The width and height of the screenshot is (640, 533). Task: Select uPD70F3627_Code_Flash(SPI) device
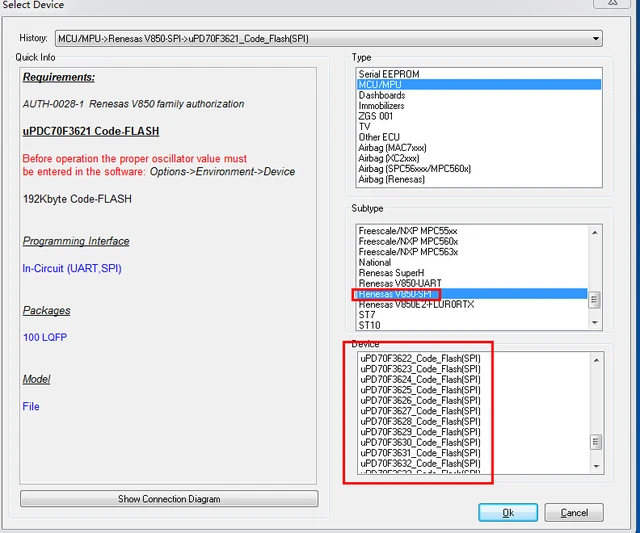tap(420, 411)
